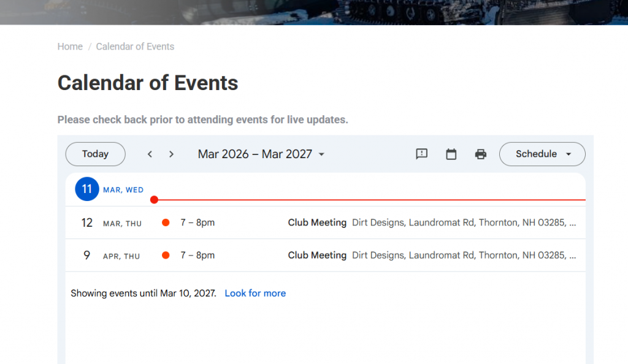Click the red current-time marker dot
Image resolution: width=628 pixels, height=364 pixels.
[154, 200]
